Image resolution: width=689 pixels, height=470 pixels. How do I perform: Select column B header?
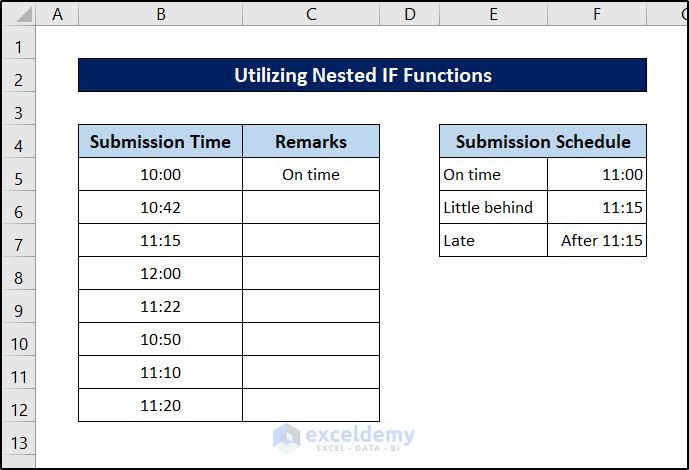[x=160, y=14]
